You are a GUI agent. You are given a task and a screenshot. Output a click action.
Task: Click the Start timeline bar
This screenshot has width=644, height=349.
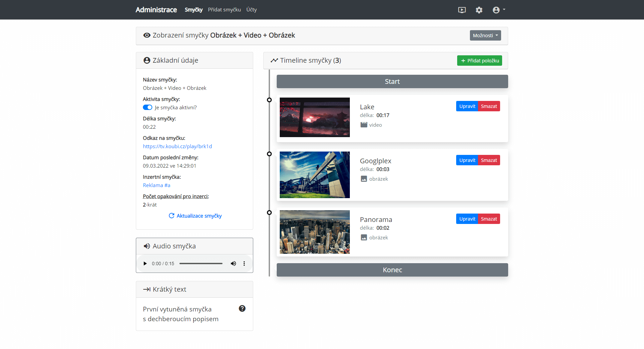coord(392,81)
